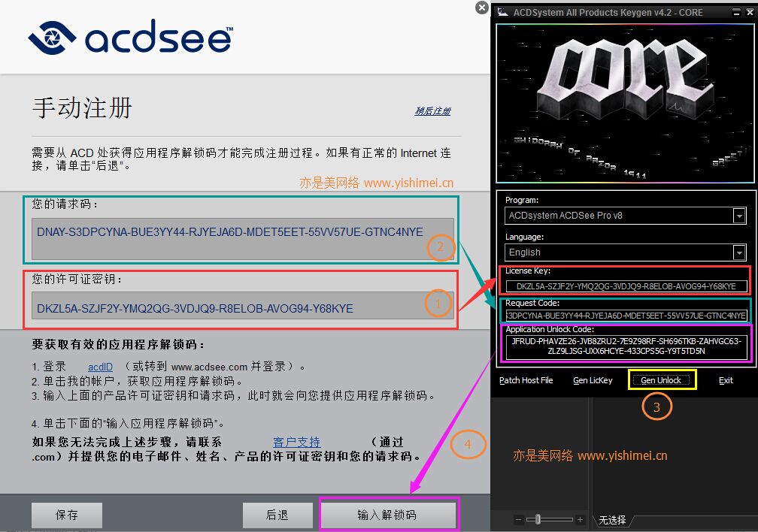
Task: Open the Program dropdown arrow
Action: (x=739, y=216)
